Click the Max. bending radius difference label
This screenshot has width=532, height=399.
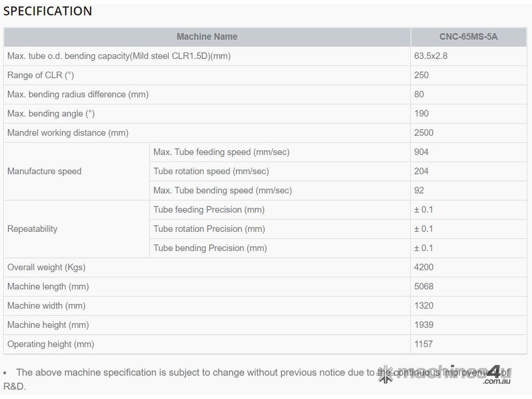pyautogui.click(x=78, y=94)
